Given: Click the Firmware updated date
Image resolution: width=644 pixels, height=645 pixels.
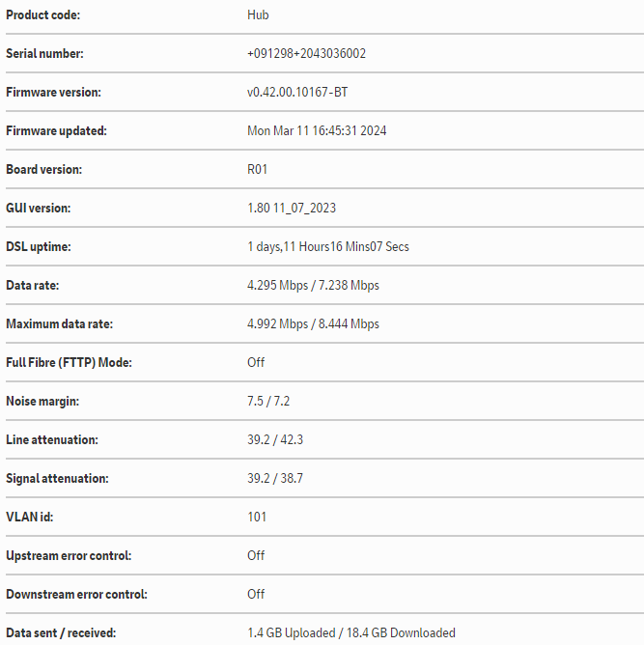Looking at the screenshot, I should 317,131.
